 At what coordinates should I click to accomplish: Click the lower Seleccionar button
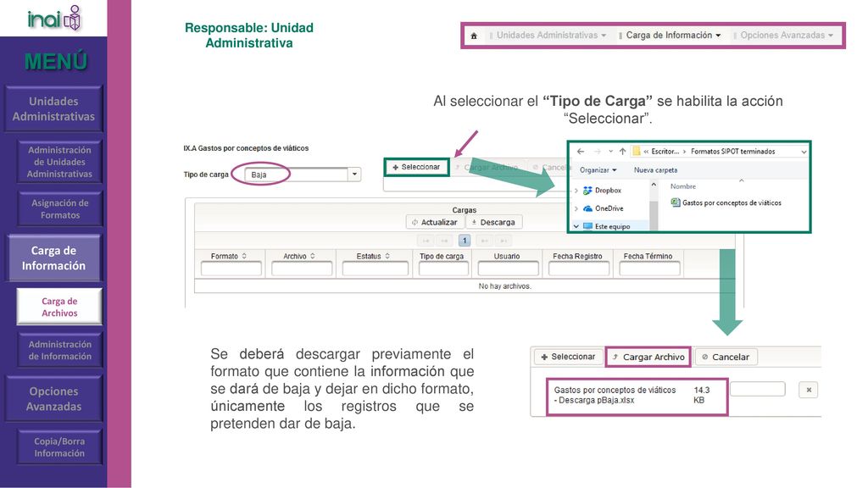point(567,357)
